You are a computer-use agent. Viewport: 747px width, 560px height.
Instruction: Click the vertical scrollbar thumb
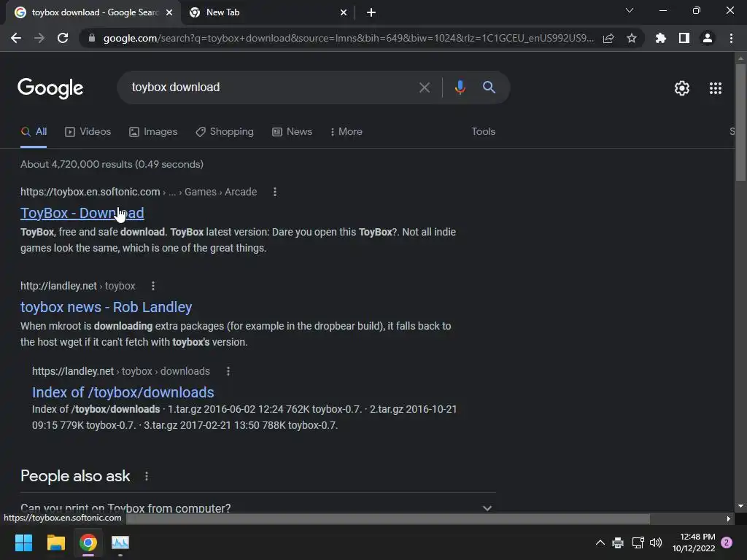[x=740, y=122]
